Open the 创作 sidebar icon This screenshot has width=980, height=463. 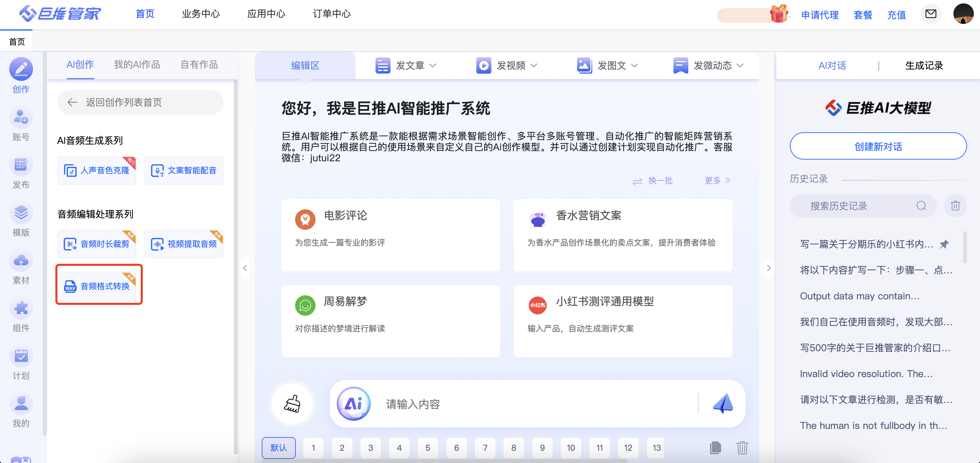tap(21, 69)
